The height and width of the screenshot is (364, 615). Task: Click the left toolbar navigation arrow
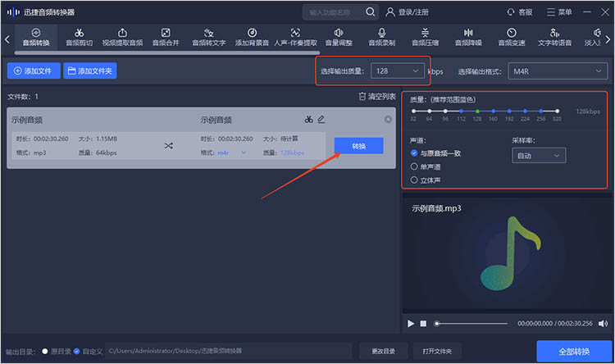point(7,39)
